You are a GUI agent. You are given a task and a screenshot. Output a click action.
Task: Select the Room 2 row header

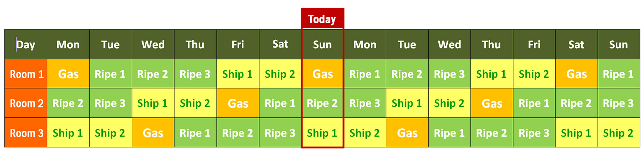26,104
